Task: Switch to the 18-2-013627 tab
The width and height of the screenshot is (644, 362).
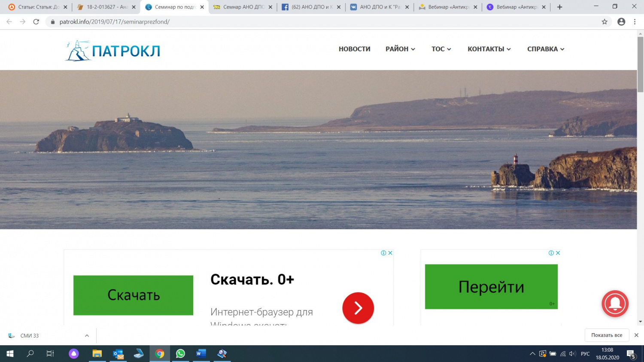Action: [106, 7]
